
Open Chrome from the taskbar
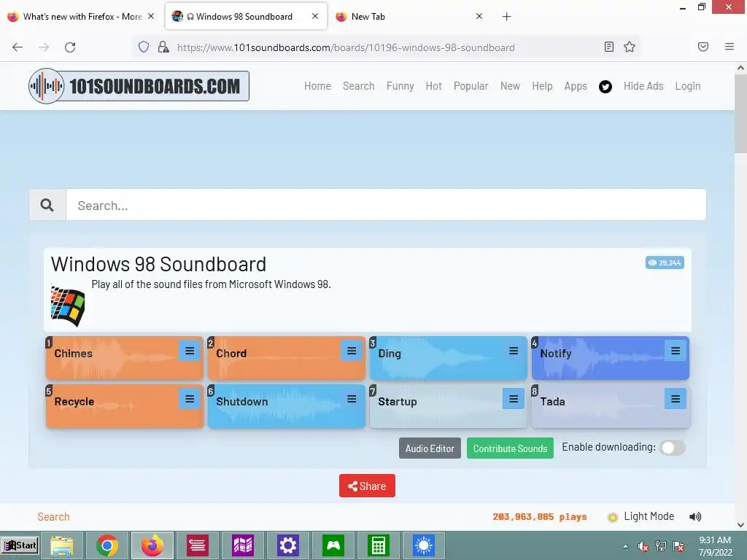[x=107, y=545]
